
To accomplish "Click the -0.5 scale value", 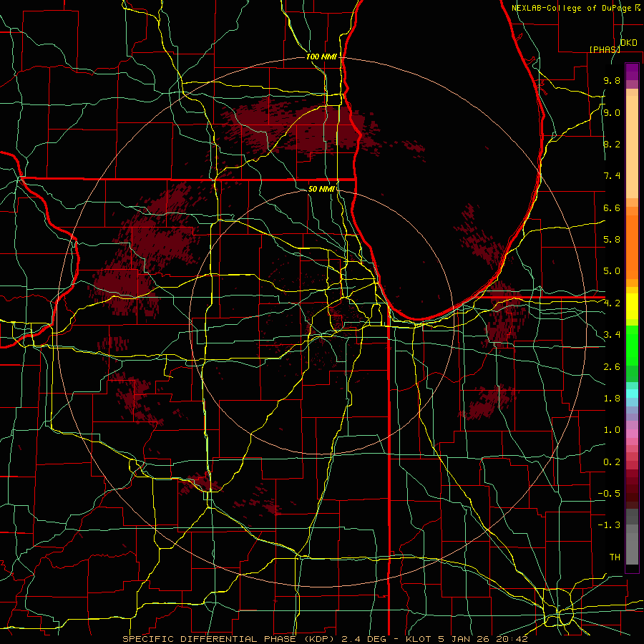I will (x=609, y=494).
